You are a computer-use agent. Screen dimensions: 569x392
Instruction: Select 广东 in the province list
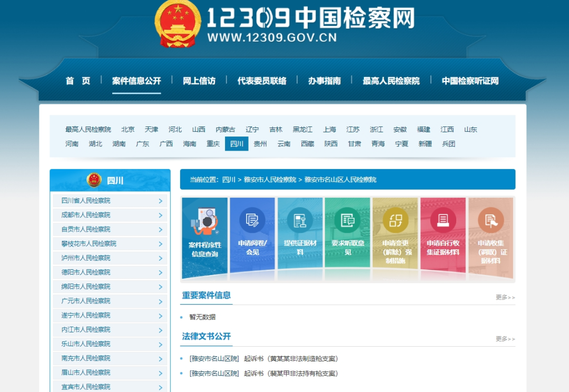coord(143,144)
